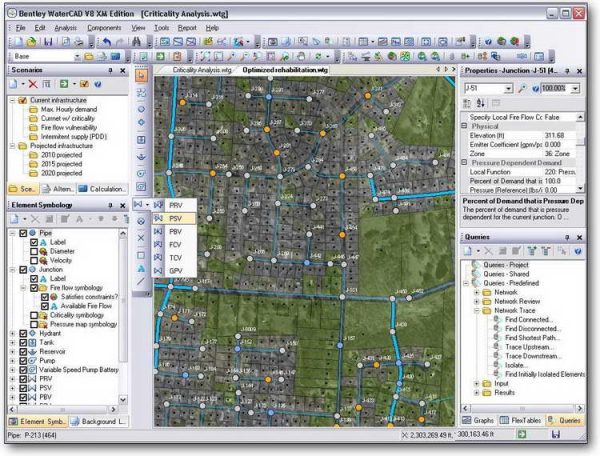Click the Save disk icon in toolbar

click(48, 41)
